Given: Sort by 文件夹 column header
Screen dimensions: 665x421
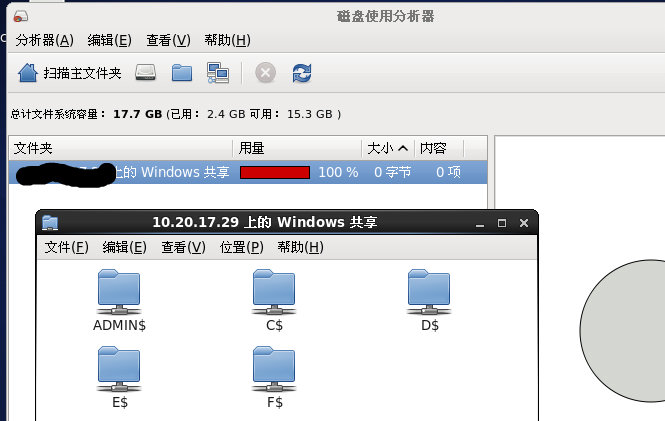Looking at the screenshot, I should point(121,148).
